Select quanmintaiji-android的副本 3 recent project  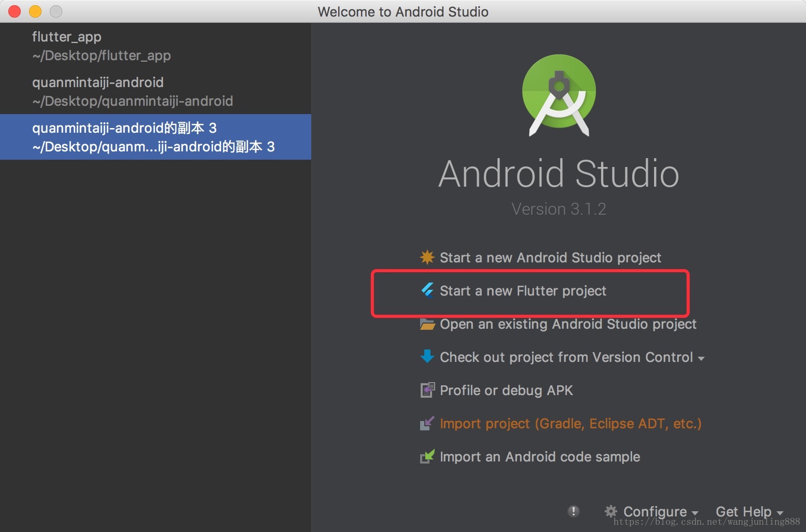(156, 137)
